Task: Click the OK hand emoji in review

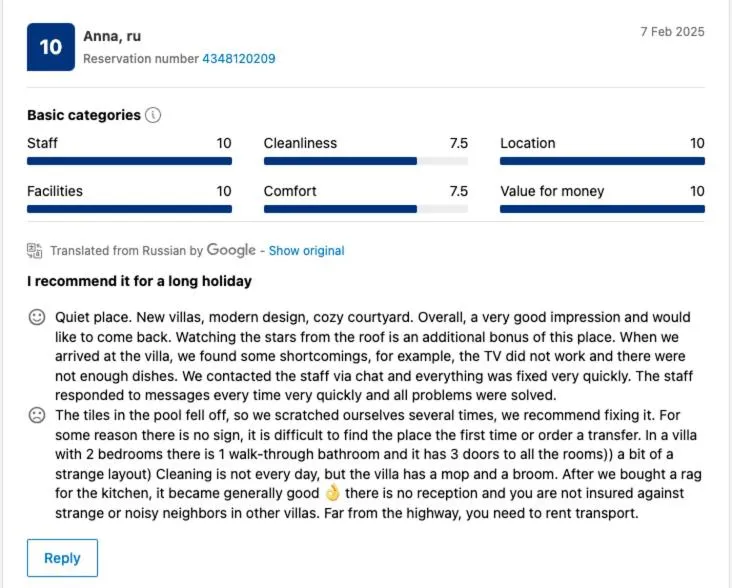Action: tap(333, 494)
